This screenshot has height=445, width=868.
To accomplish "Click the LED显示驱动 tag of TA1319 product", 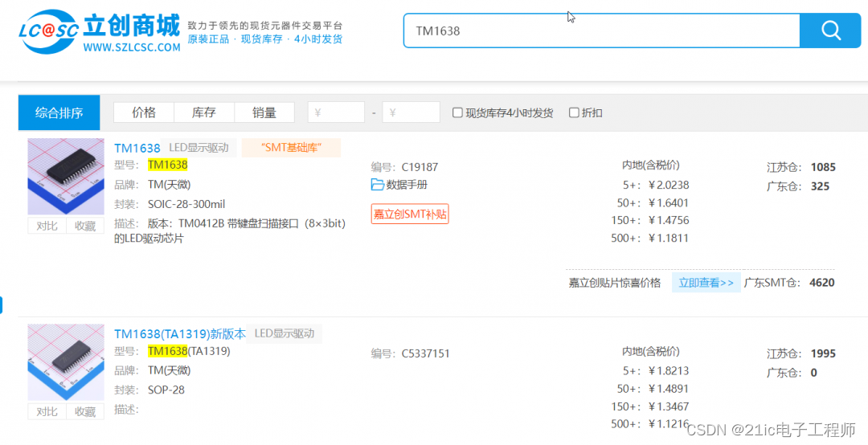I will click(284, 334).
